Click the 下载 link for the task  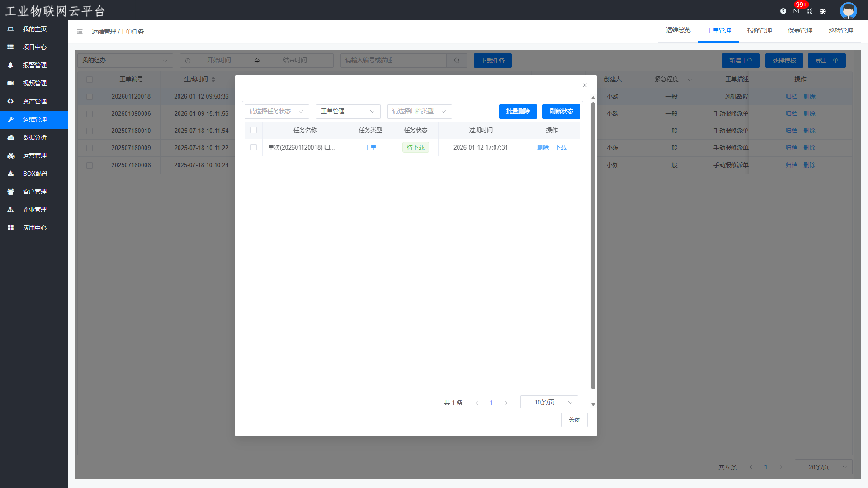pos(561,147)
